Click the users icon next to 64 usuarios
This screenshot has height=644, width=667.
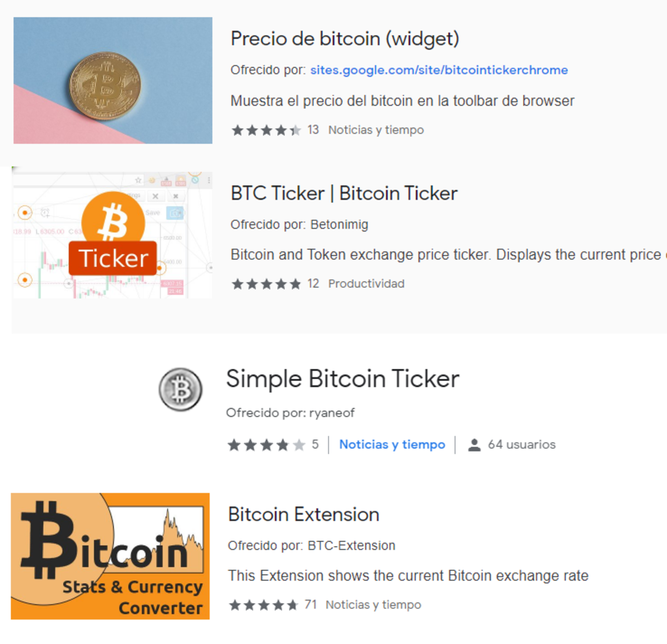click(474, 444)
